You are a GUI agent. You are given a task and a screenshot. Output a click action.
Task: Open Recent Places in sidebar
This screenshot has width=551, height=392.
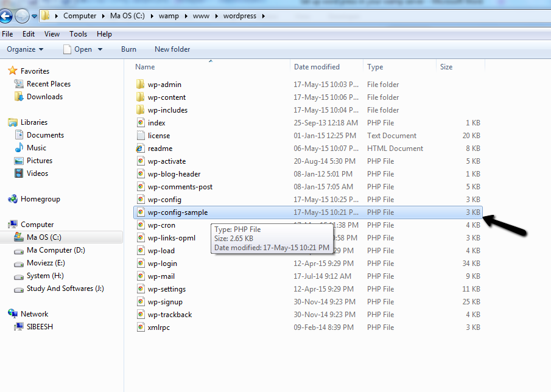(x=49, y=84)
